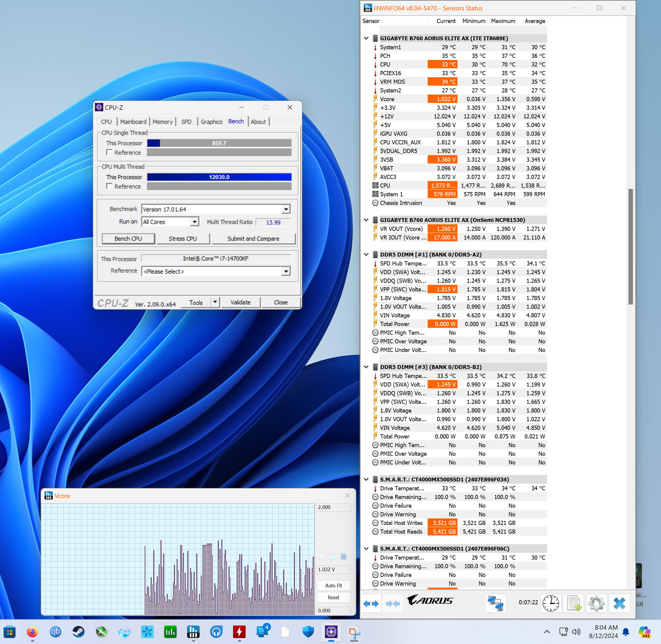Click the HWiNFO clock reset-timer icon
Screen dimensions: 661x644
pos(551,603)
